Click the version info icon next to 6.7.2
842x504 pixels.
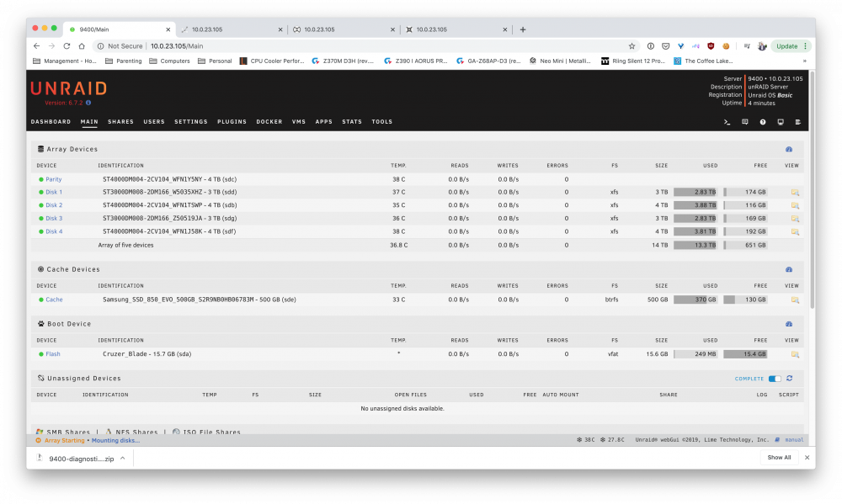point(88,103)
